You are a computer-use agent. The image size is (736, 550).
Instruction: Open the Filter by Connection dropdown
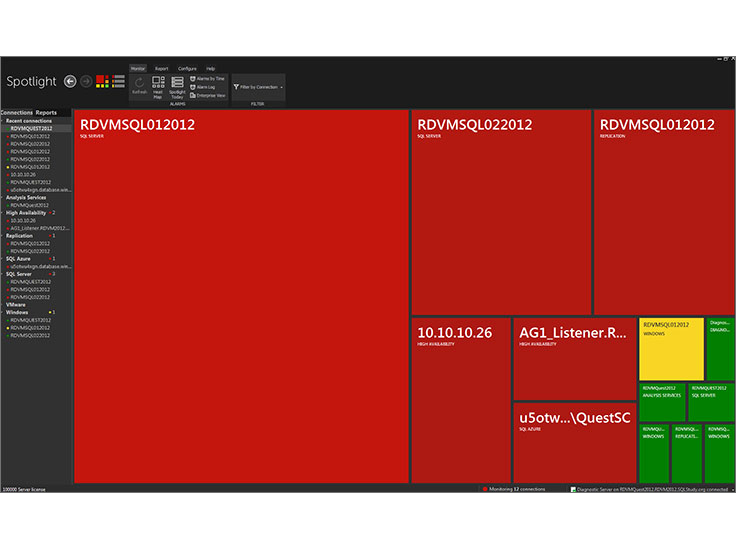[x=258, y=87]
